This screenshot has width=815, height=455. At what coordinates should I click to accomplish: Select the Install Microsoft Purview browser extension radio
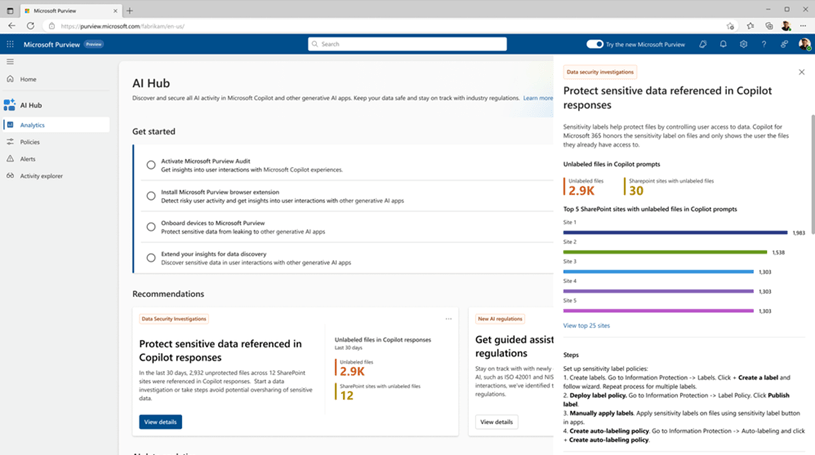(x=151, y=196)
